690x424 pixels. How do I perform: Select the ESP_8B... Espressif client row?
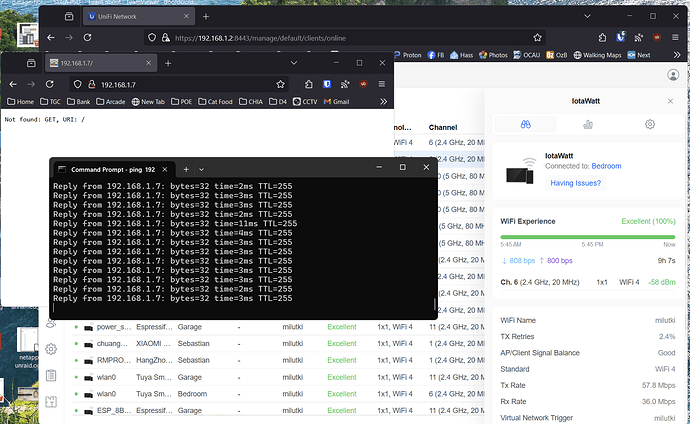click(x=278, y=410)
